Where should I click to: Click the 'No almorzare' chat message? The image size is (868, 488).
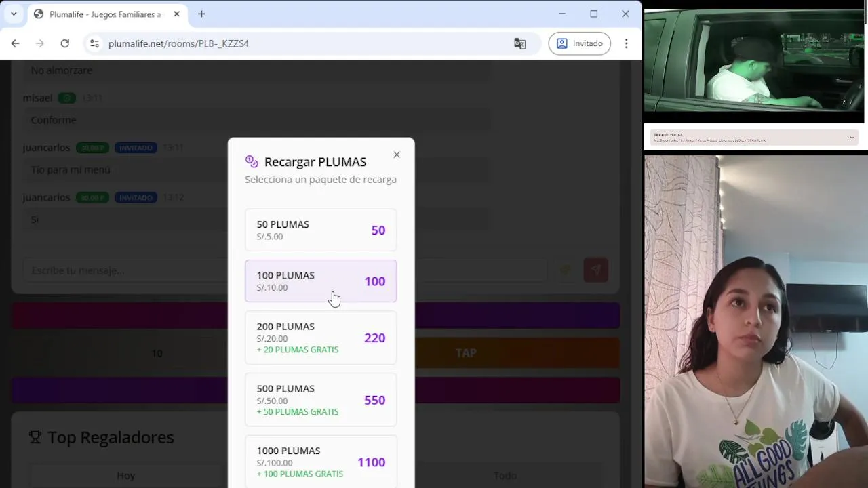click(61, 70)
